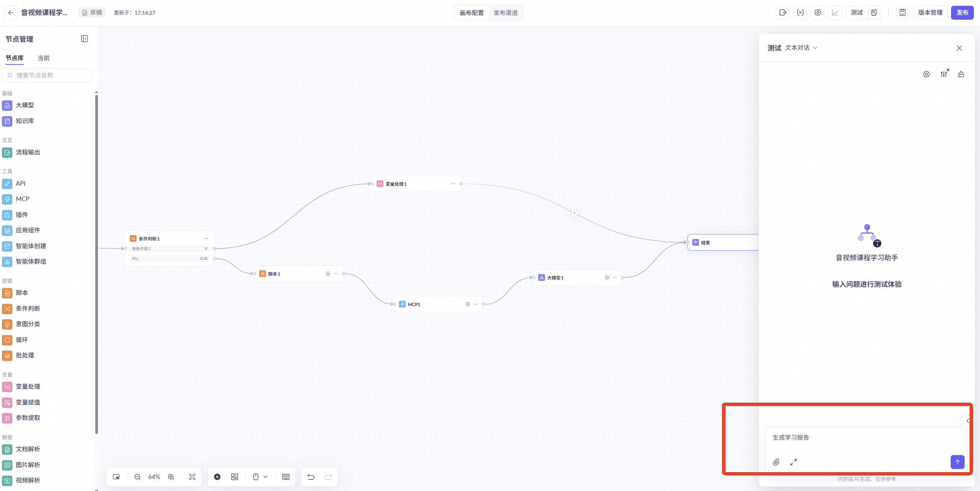Viewport: 980px width, 491px height.
Task: Open the 文本对话 test mode dropdown
Action: [x=801, y=48]
